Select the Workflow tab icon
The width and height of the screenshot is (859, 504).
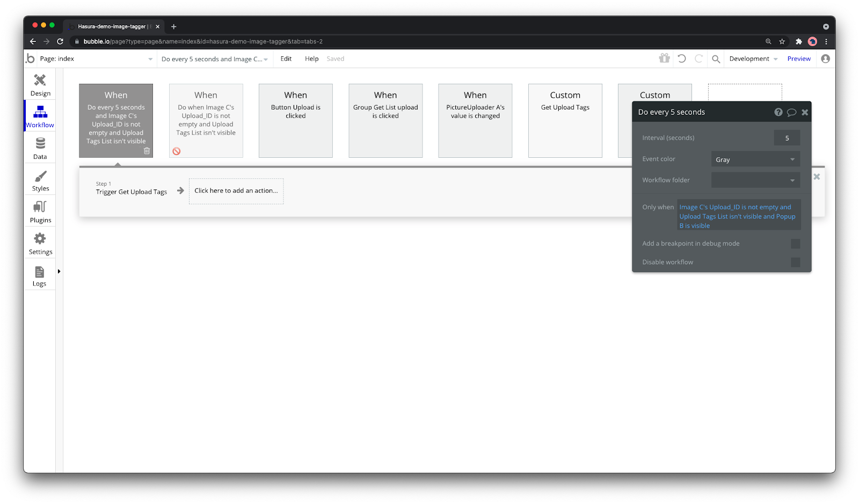40,112
